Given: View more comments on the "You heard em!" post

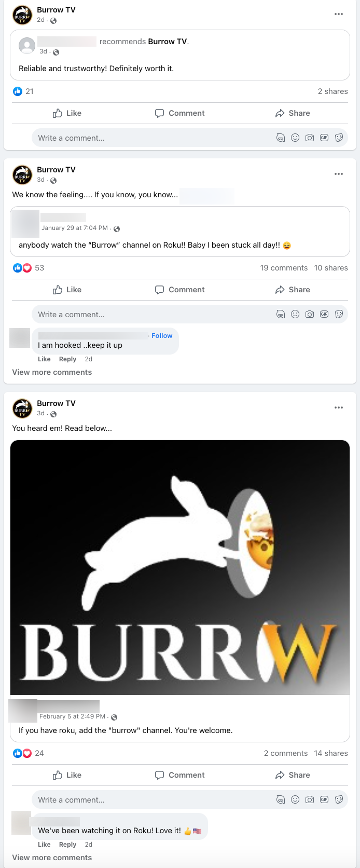Looking at the screenshot, I should point(52,858).
